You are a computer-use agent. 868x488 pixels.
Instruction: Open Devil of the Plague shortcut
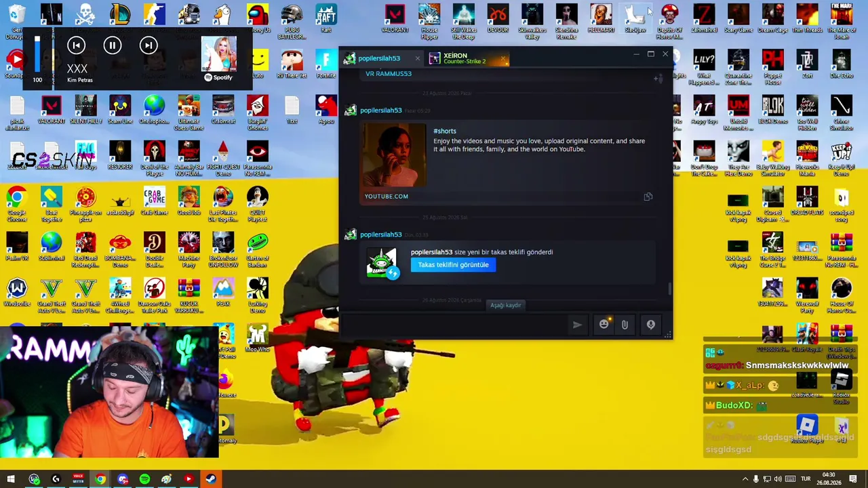point(154,159)
